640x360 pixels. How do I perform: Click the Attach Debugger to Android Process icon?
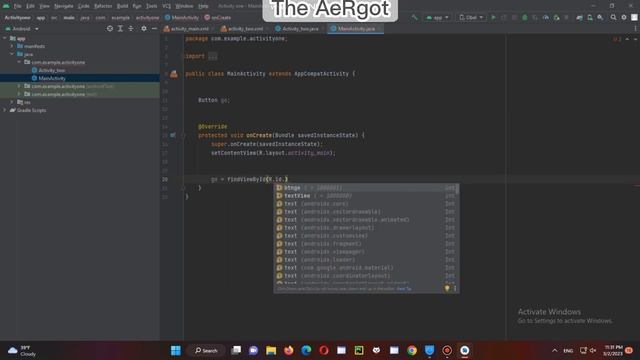[x=556, y=18]
